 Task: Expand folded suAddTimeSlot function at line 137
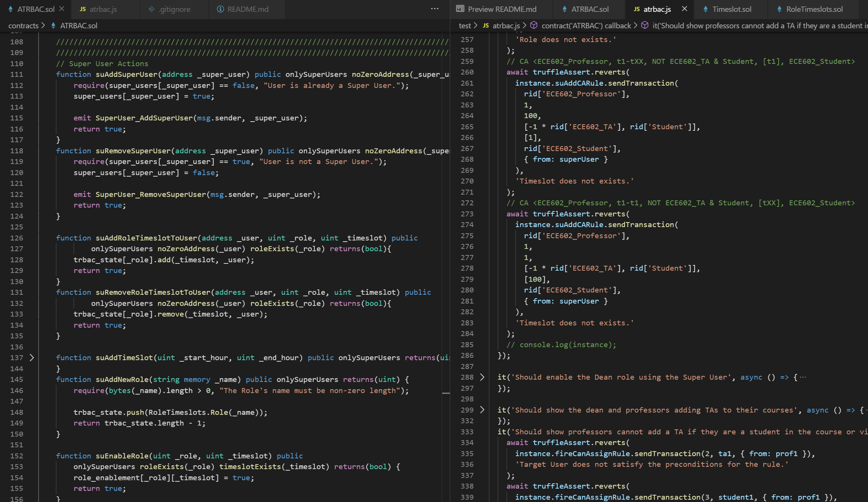pyautogui.click(x=32, y=357)
